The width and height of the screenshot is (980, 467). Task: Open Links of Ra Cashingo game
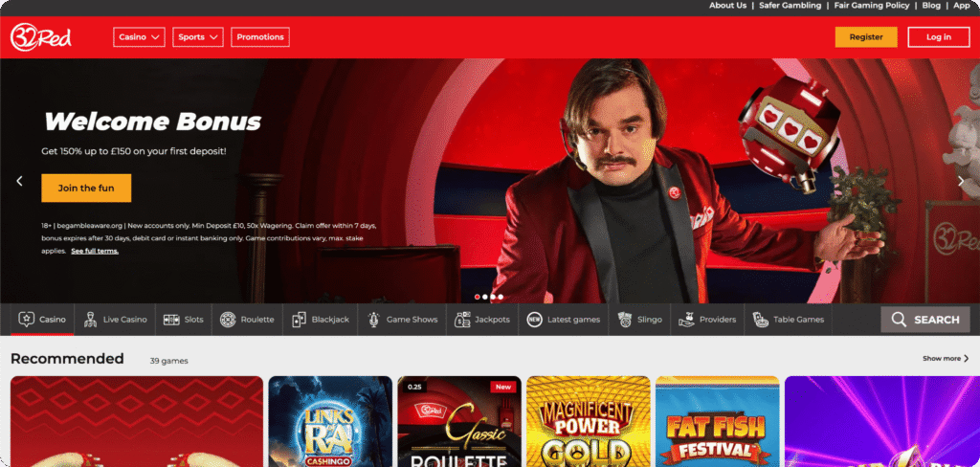(330, 421)
